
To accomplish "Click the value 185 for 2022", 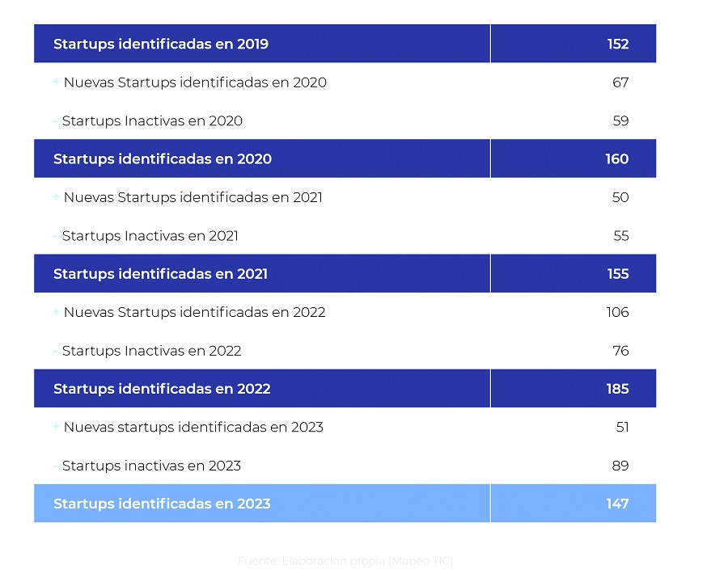I will click(617, 388).
